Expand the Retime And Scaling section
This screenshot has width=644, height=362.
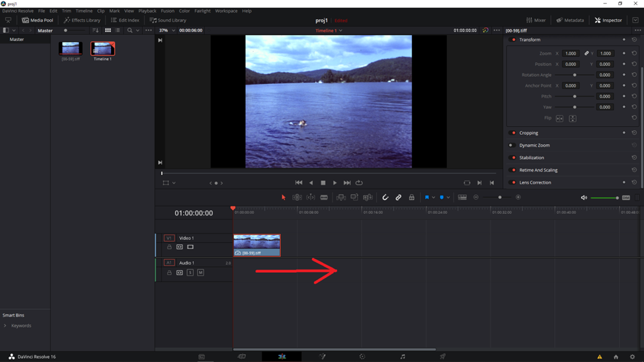click(538, 170)
